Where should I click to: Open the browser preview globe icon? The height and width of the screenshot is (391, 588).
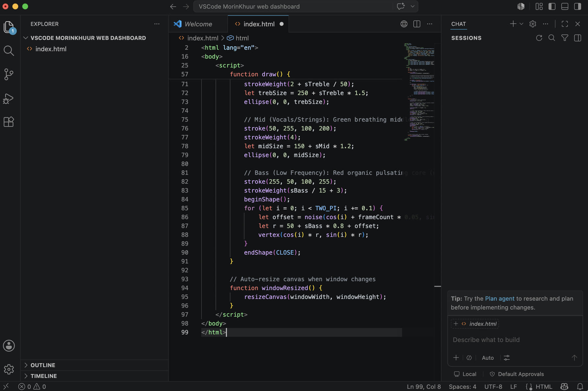(404, 24)
